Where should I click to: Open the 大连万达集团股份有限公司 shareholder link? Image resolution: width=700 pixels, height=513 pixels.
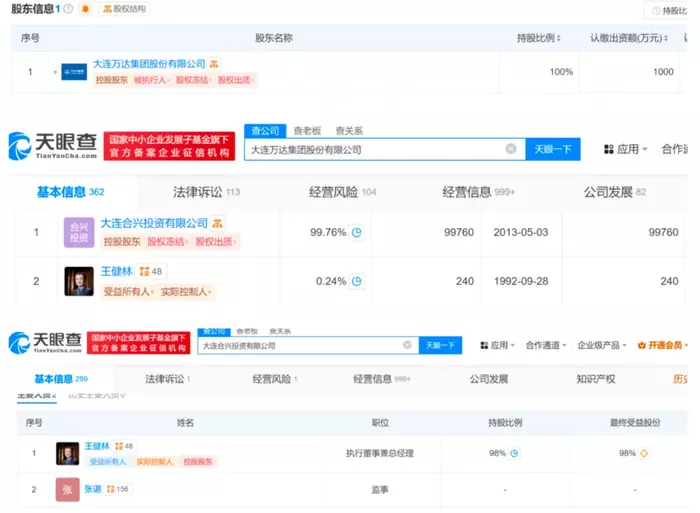[149, 64]
